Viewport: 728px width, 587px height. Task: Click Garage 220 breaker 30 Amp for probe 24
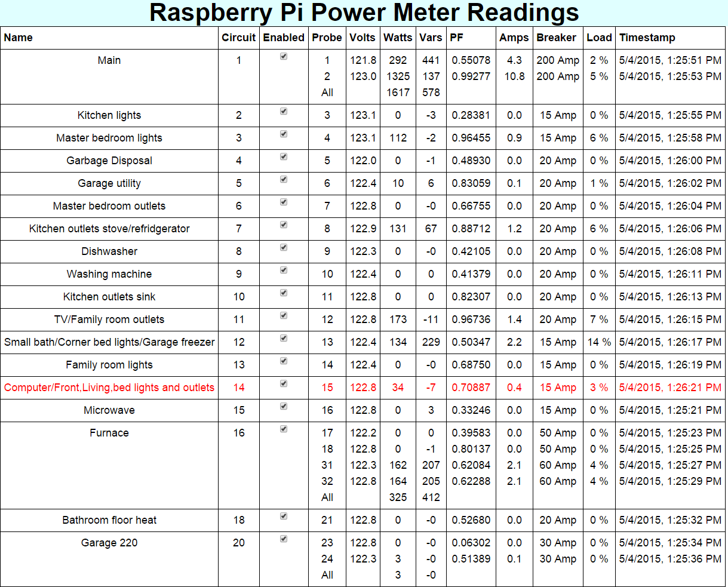point(557,559)
